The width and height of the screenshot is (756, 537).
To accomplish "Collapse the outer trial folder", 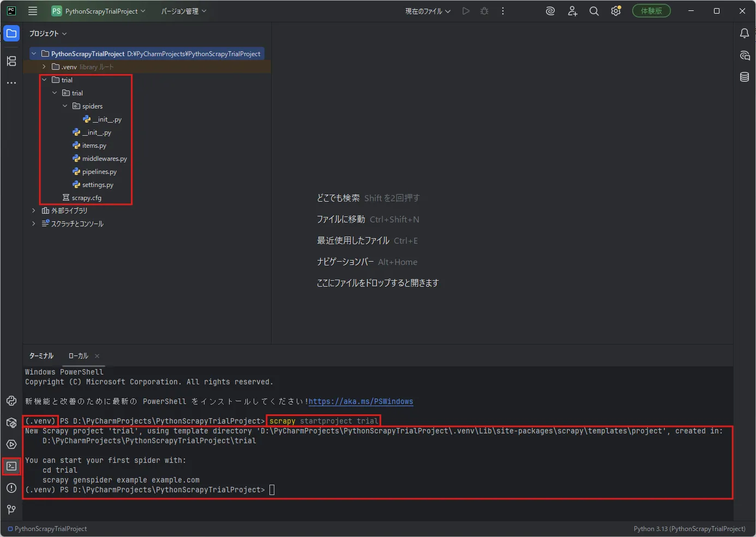I will pos(44,80).
